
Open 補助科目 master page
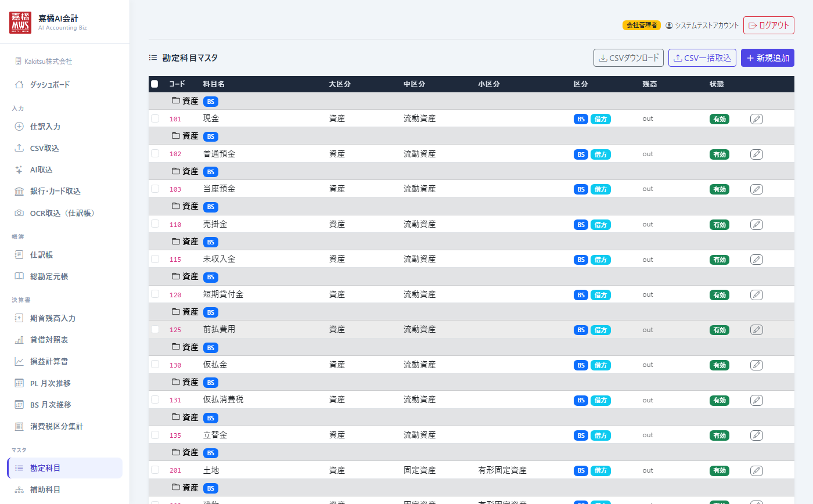click(64, 489)
